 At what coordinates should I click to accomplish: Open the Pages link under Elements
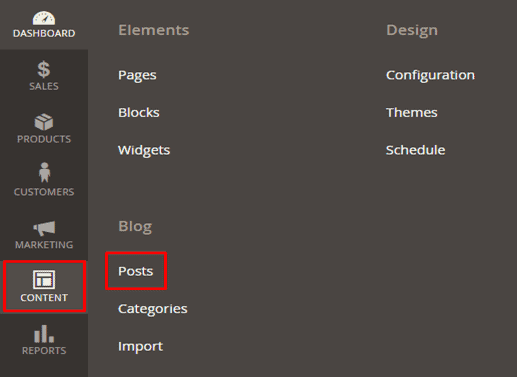coord(137,75)
